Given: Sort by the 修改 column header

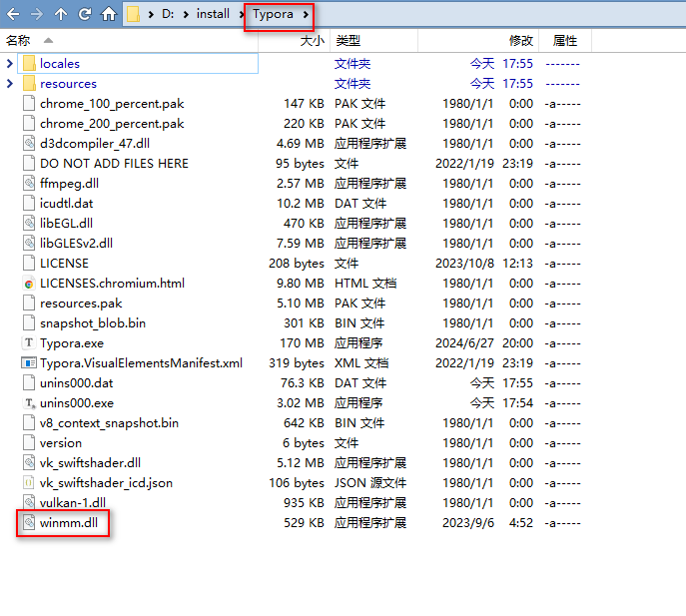Looking at the screenshot, I should tap(520, 41).
